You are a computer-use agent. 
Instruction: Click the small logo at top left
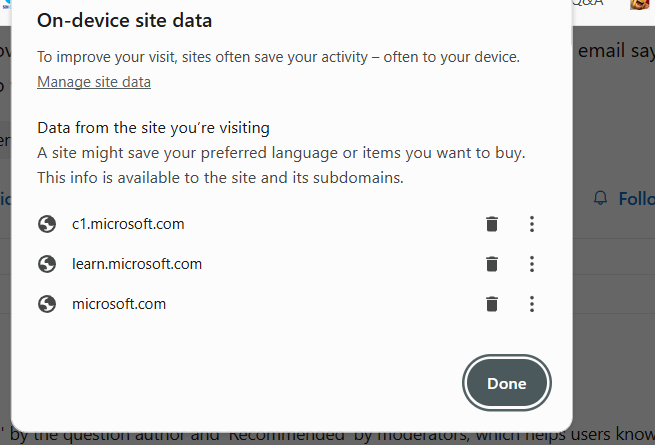coord(6,4)
